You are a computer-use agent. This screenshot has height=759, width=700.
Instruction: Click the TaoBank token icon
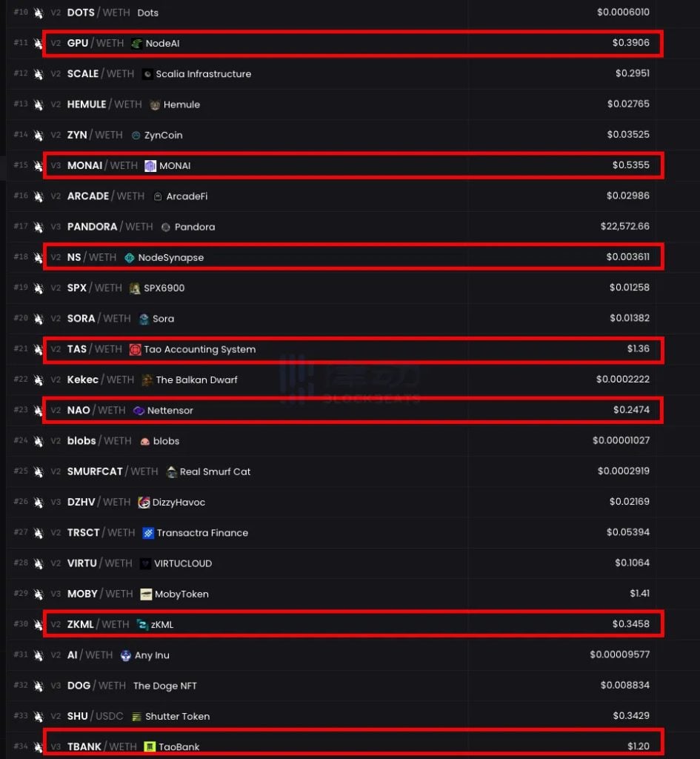coord(150,746)
